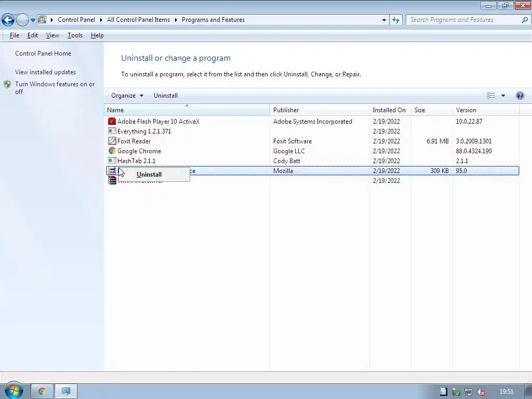The width and height of the screenshot is (532, 399).
Task: Click publisher Adobe Systems Incorporated
Action: (x=312, y=122)
